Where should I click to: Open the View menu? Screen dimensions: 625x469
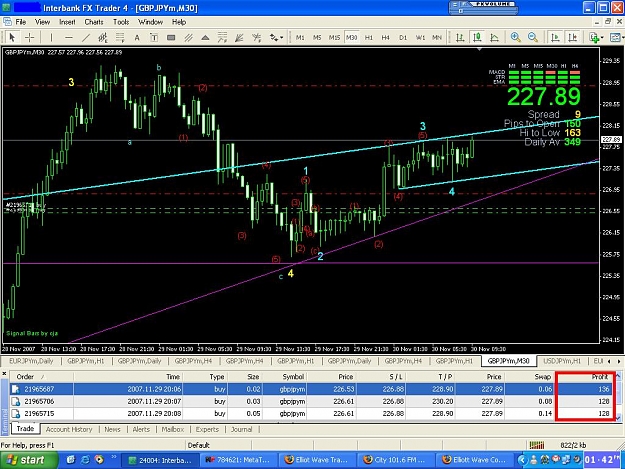coord(42,22)
